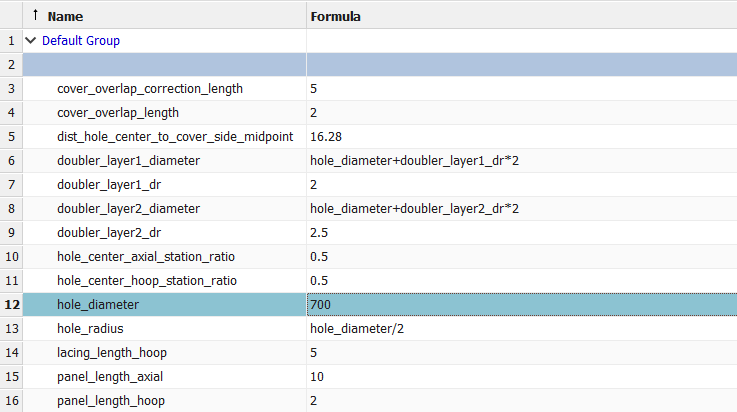
Task: Click formula hole_diameter+doubler_layer2_dr*2
Action: (414, 209)
